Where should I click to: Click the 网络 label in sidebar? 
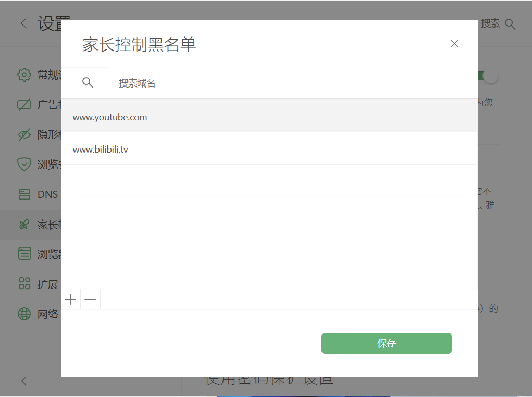coord(48,314)
